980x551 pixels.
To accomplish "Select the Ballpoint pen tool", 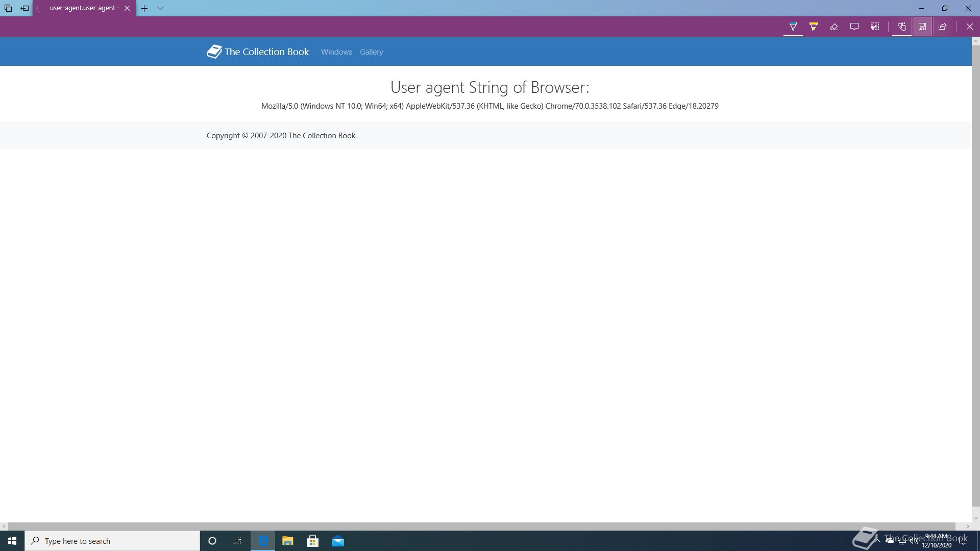I will click(x=793, y=27).
